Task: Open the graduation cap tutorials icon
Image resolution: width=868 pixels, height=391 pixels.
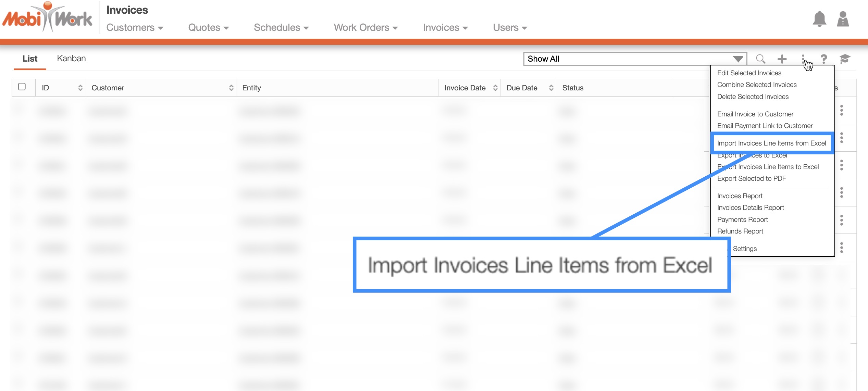Action: (845, 59)
